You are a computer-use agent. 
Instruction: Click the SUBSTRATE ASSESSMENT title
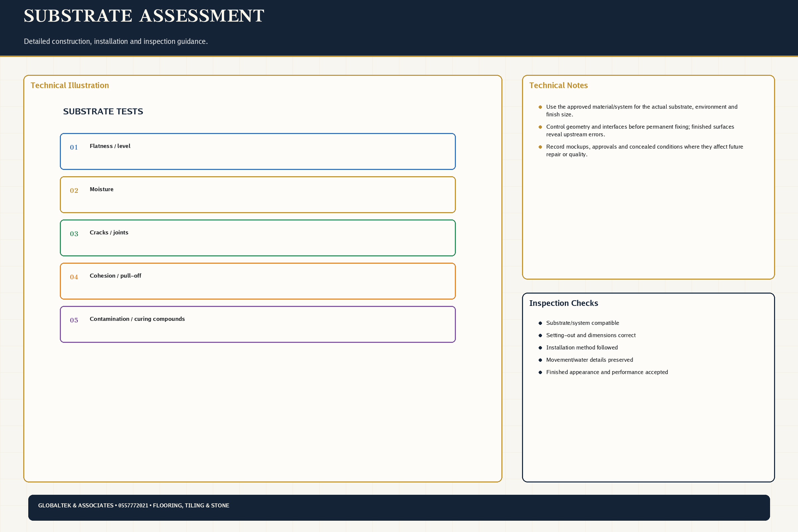click(144, 16)
